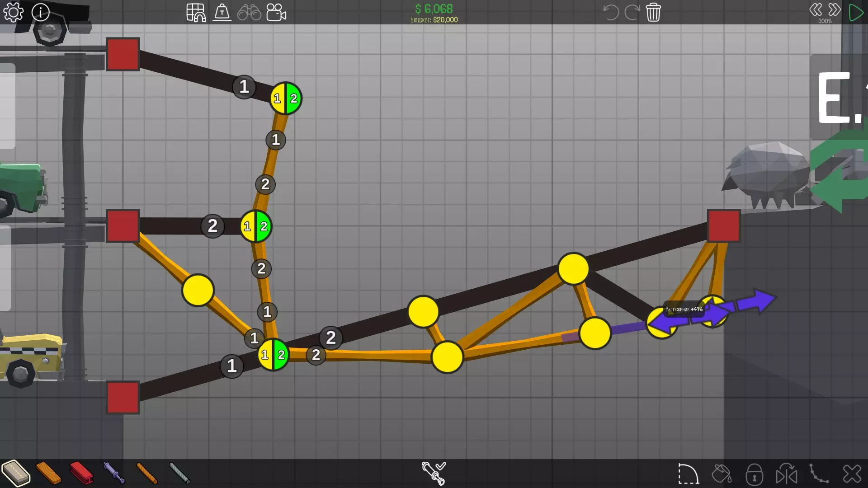
Task: Toggle the binoculars overview mode
Action: [249, 13]
